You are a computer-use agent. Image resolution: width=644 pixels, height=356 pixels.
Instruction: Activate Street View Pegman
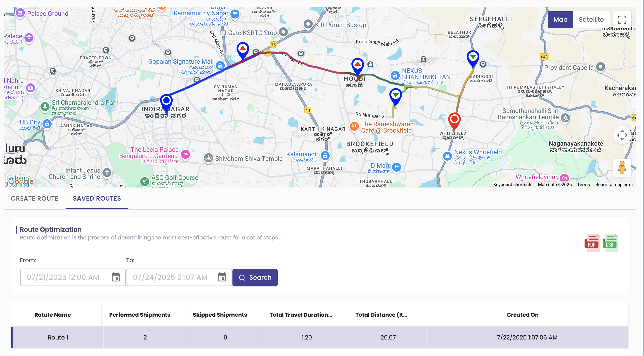pos(622,167)
